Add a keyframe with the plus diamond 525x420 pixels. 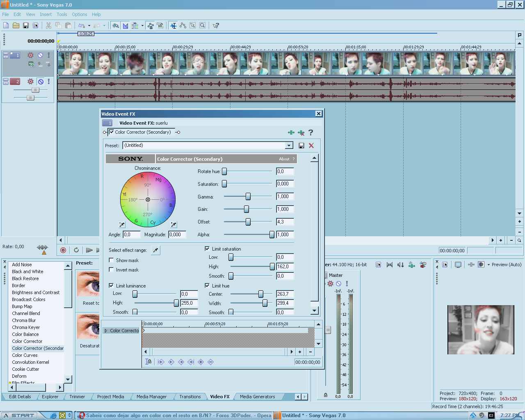coord(201,362)
